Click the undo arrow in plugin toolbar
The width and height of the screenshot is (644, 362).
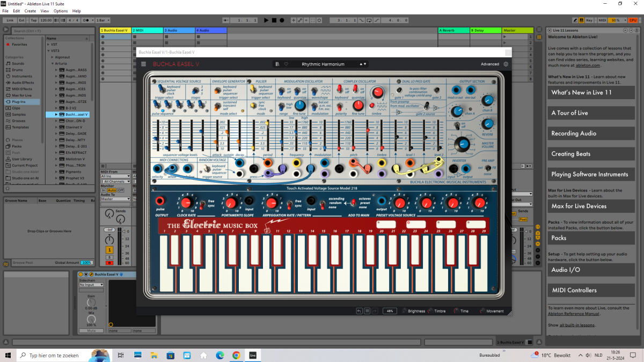(x=359, y=311)
